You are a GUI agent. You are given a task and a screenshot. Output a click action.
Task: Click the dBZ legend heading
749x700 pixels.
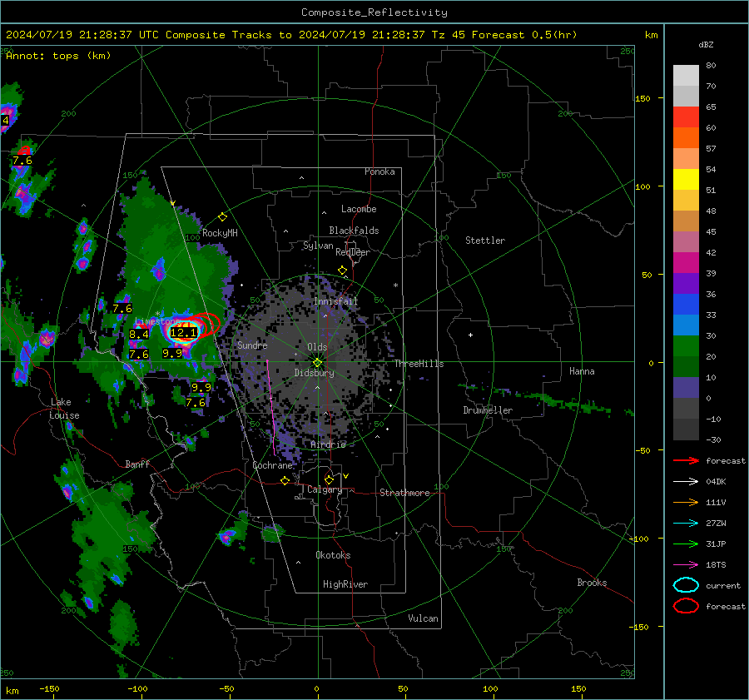[x=706, y=45]
